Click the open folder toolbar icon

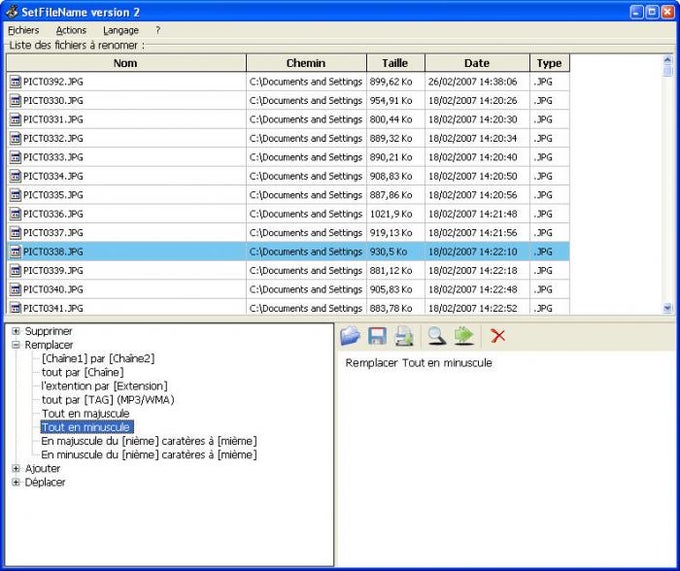pyautogui.click(x=350, y=336)
